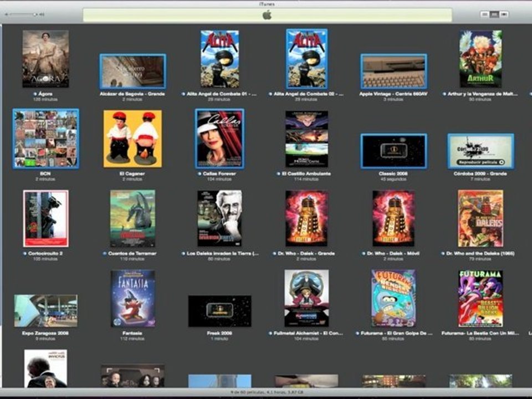Select El Caganer figurines thumbnail

(132, 139)
